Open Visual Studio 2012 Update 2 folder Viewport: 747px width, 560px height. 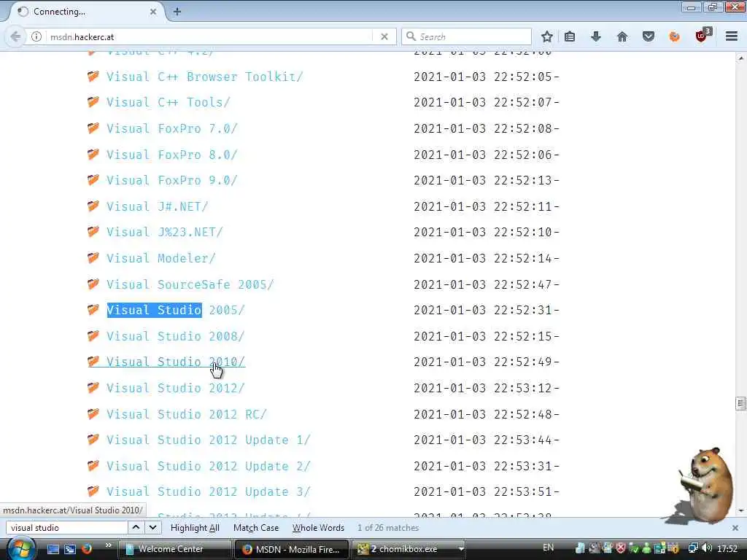208,467
